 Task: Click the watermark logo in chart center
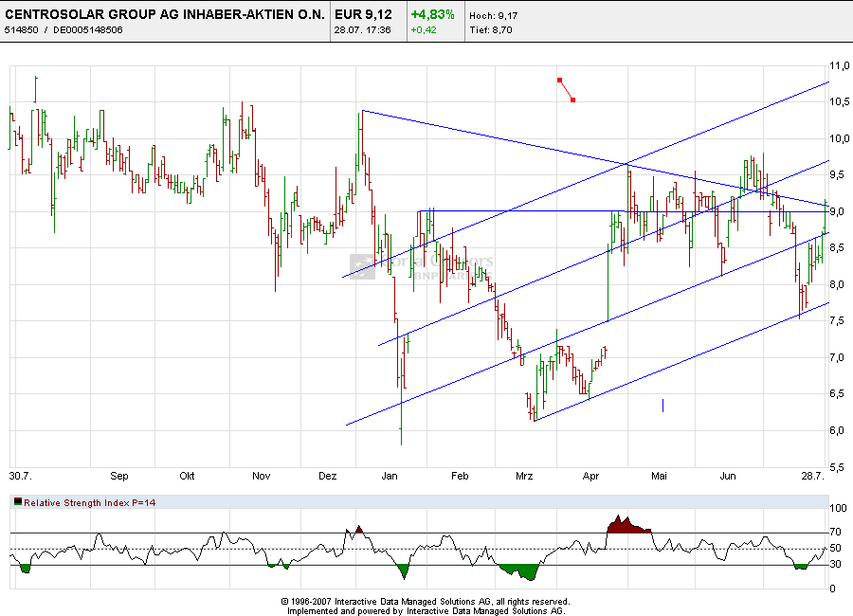[362, 264]
